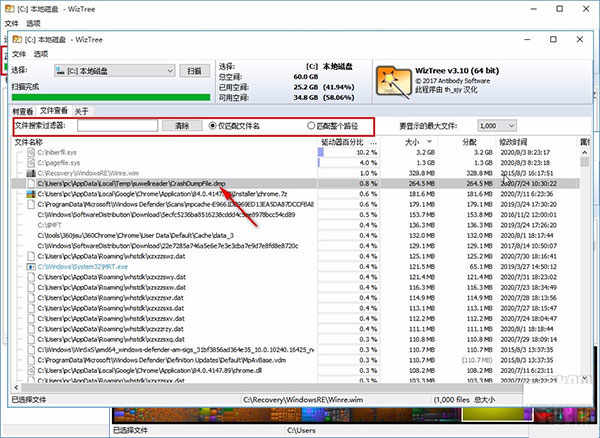
Task: Click the file icon of the 112.2 MB .dat row
Action: [x=31, y=318]
